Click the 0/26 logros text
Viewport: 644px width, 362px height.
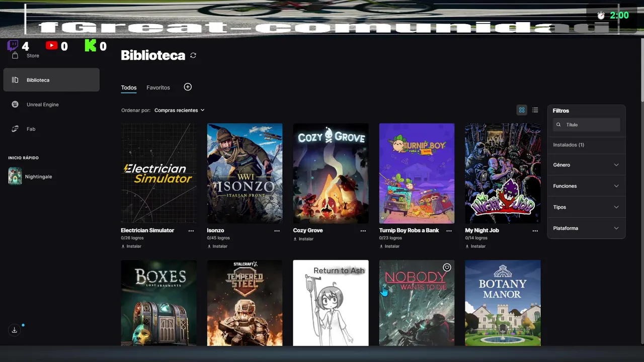pyautogui.click(x=132, y=238)
